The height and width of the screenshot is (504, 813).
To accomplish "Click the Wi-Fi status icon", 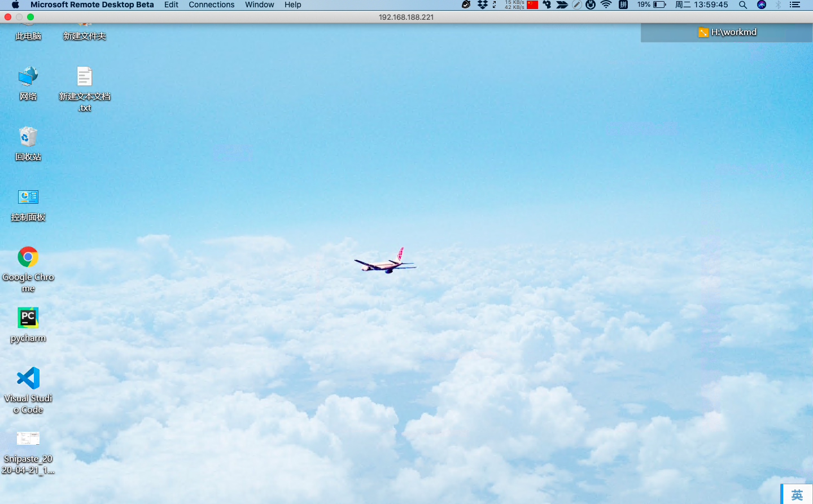I will click(x=605, y=5).
